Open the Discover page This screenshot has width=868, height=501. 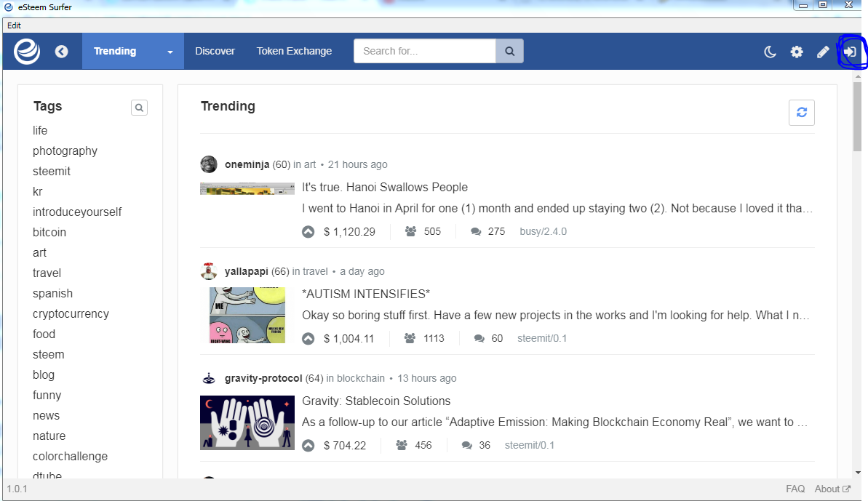coord(215,51)
